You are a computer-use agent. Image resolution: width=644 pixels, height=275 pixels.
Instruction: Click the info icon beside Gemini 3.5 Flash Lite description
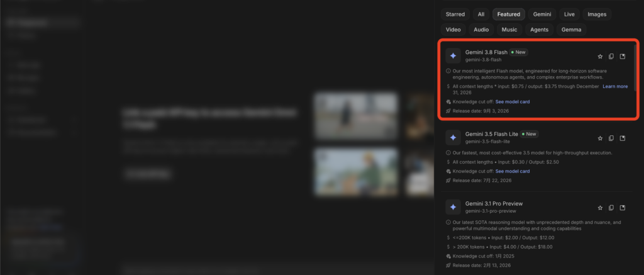pyautogui.click(x=448, y=152)
